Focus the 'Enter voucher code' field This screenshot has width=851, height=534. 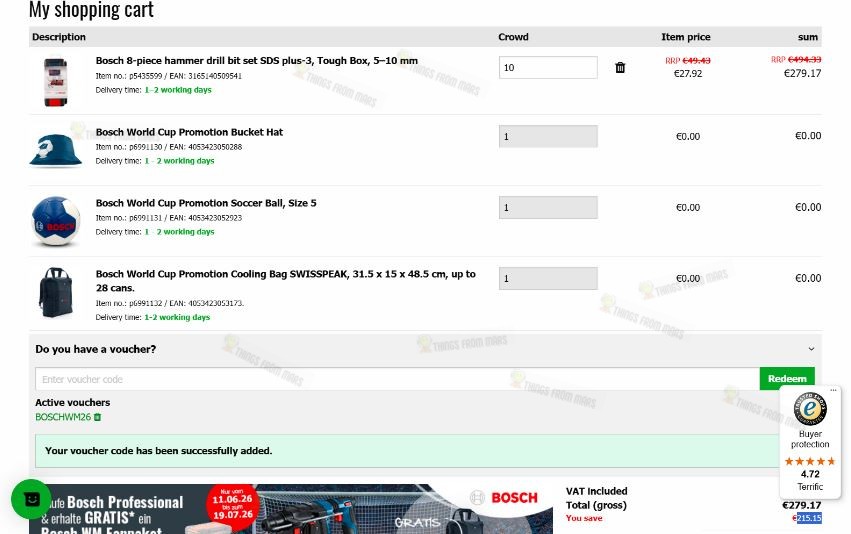(x=397, y=379)
